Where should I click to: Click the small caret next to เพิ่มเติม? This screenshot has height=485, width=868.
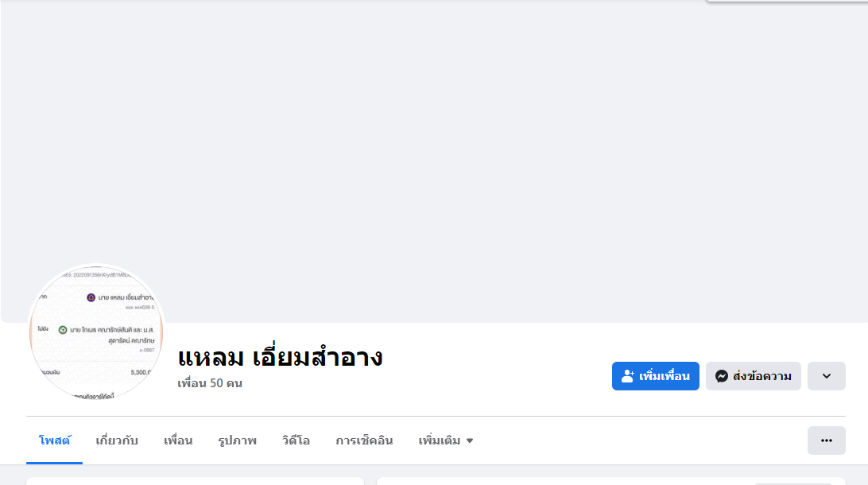click(x=470, y=441)
